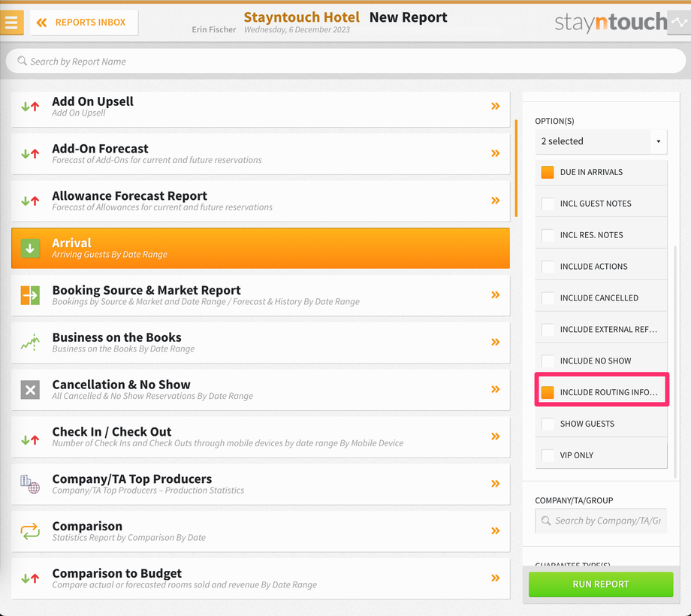Select the Arrival report row
The image size is (691, 616).
point(261,248)
